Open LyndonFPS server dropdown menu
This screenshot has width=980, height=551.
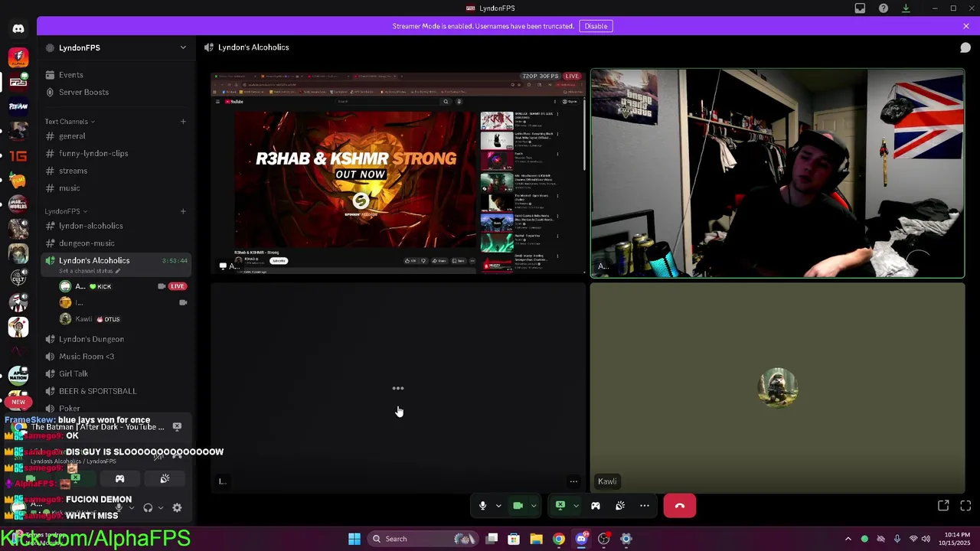pos(183,47)
